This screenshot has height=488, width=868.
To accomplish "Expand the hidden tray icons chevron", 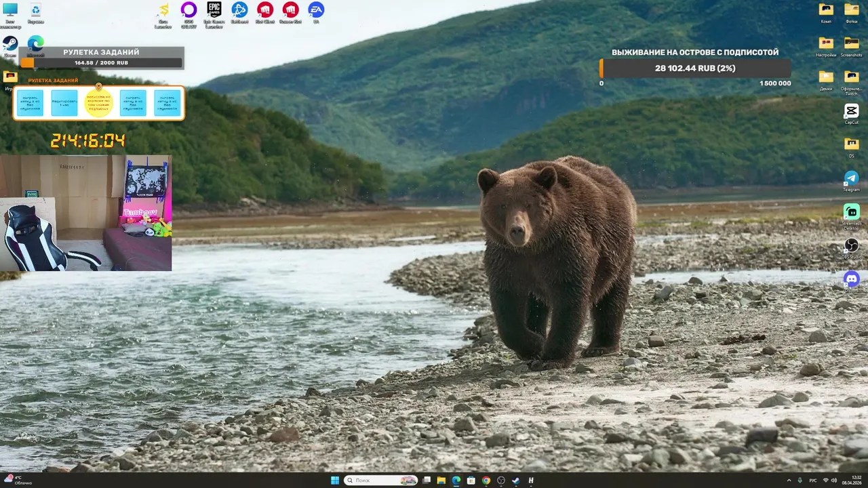I will tap(789, 481).
